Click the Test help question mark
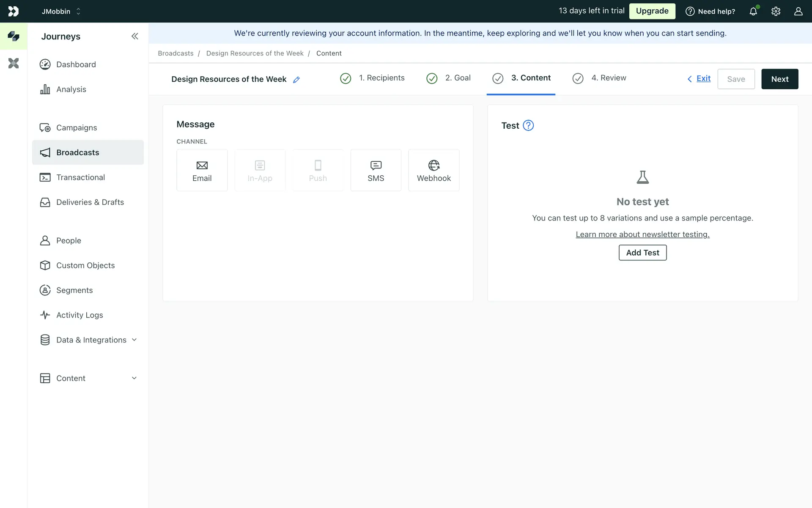812x508 pixels. coord(528,125)
